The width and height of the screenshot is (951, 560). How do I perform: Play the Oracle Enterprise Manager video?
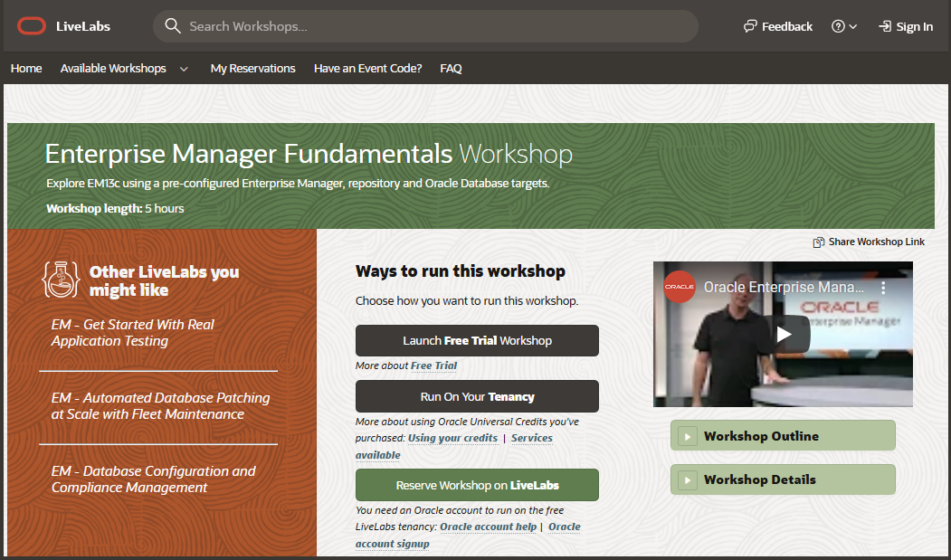pos(784,334)
